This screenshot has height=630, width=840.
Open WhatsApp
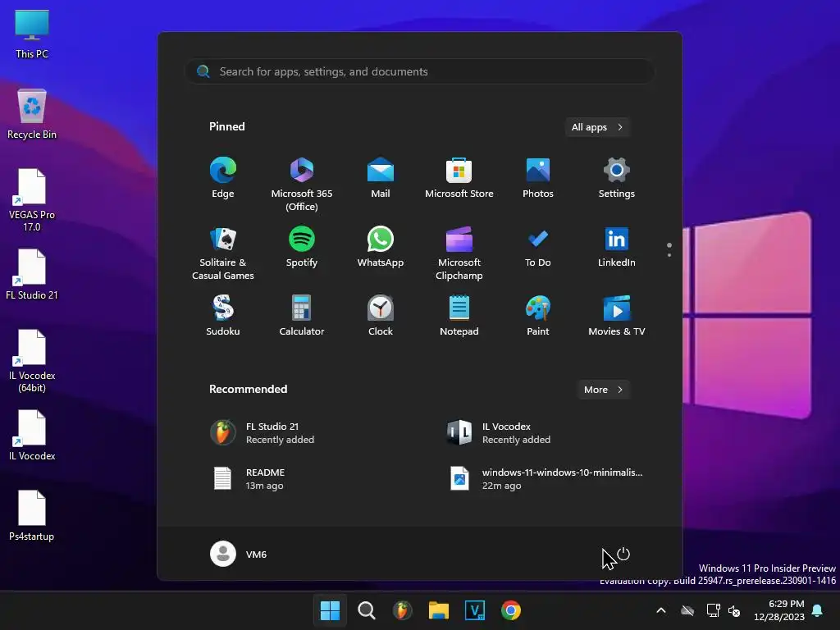pyautogui.click(x=381, y=247)
